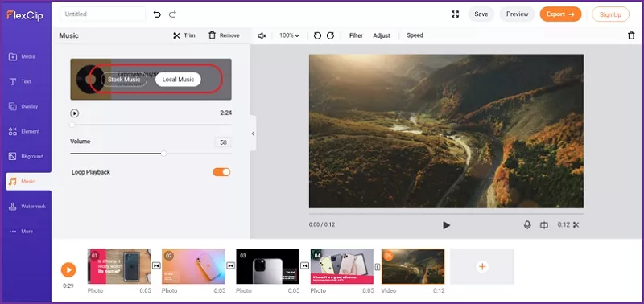
Task: Redo the last action
Action: [172, 14]
